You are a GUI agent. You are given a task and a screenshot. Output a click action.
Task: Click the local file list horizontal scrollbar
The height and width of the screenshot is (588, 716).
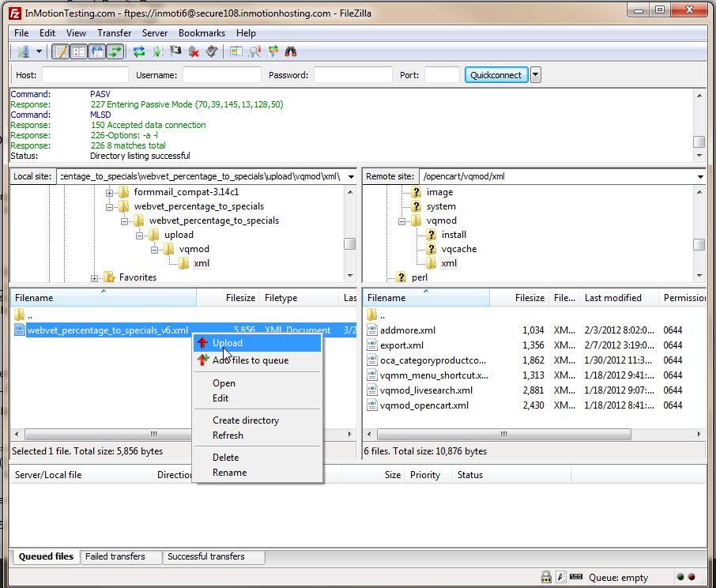[x=154, y=434]
